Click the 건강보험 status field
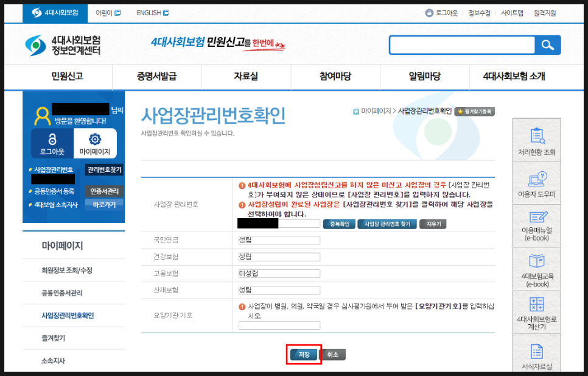This screenshot has height=376, width=588. 279,257
